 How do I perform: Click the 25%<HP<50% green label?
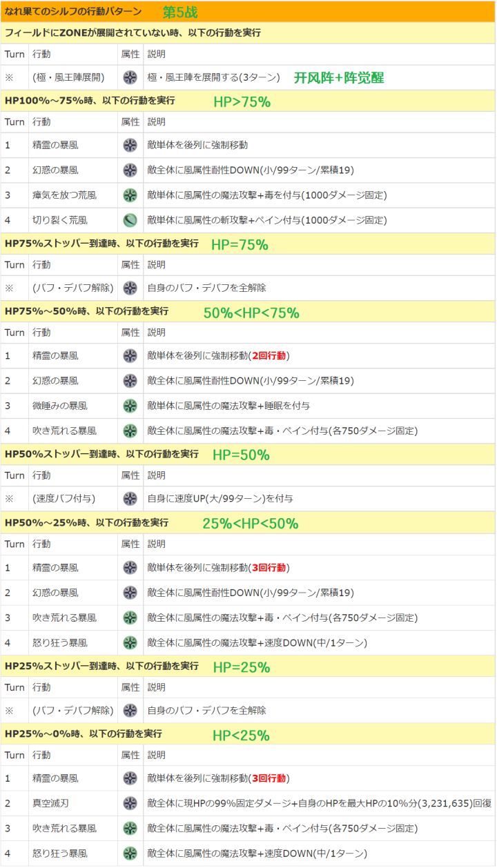251,524
